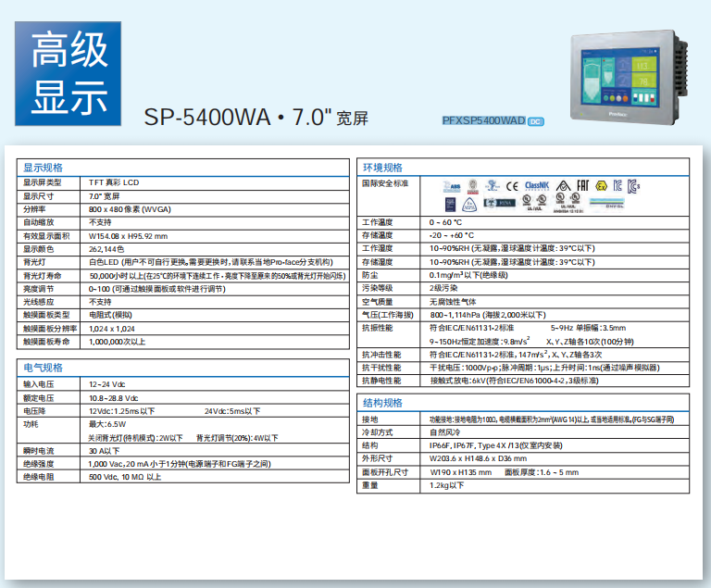This screenshot has width=711, height=588.
Task: Click the Ex NEPSI triangle logo
Action: 469,205
